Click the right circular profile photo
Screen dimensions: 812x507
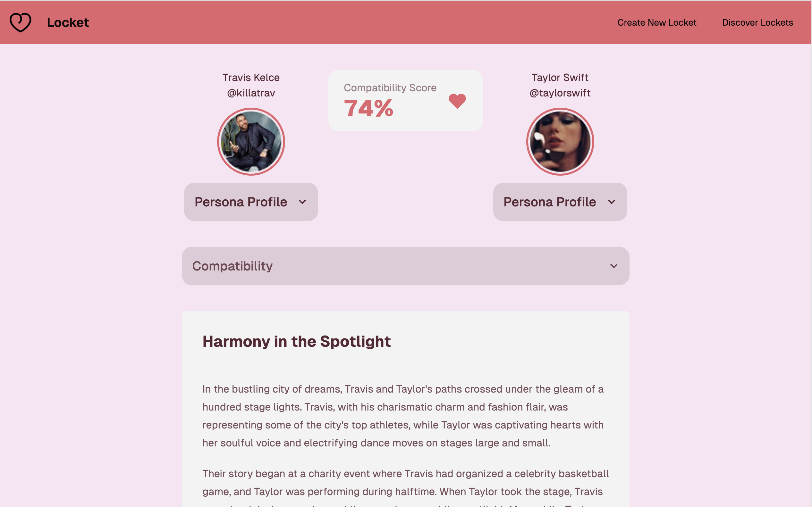tap(560, 142)
